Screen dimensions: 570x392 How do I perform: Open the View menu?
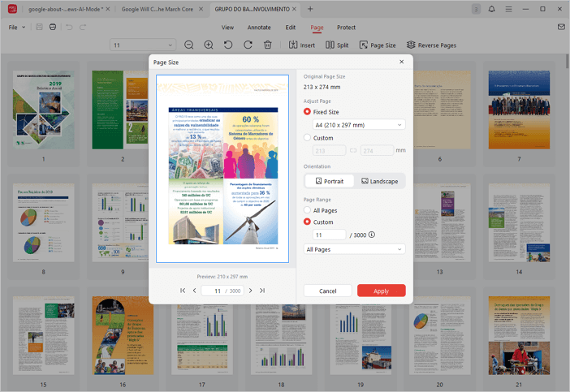[227, 28]
